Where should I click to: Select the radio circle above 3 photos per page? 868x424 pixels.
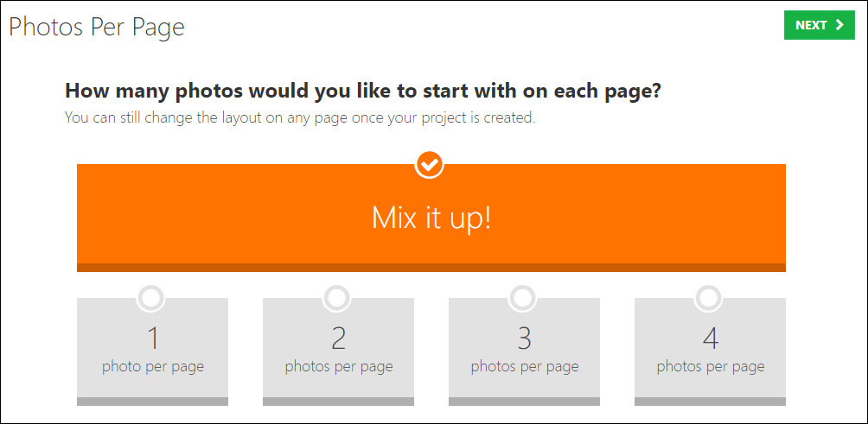(523, 299)
